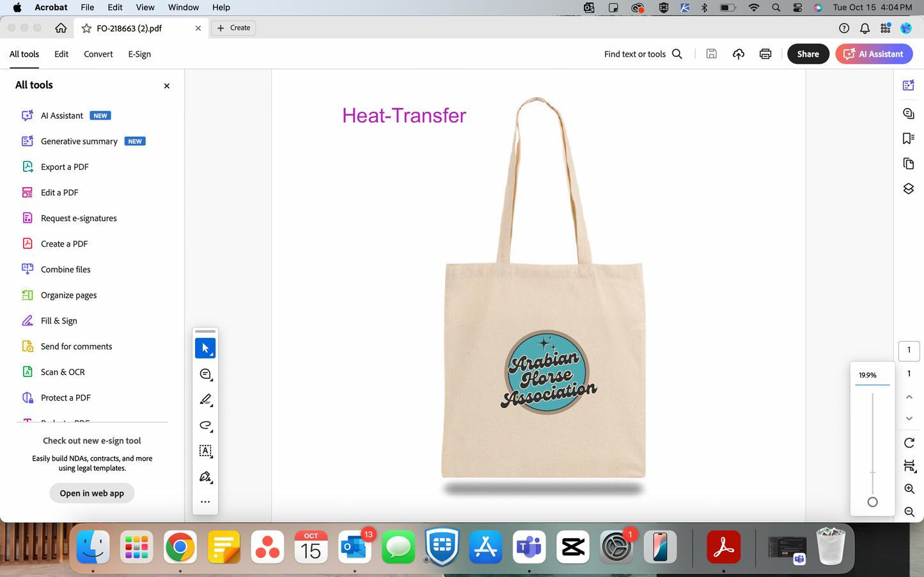
Task: Open Generative summary tool
Action: pos(83,141)
